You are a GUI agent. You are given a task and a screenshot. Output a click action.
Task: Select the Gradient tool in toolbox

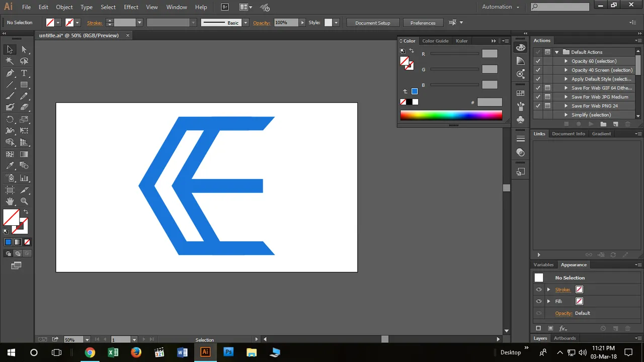point(24,154)
